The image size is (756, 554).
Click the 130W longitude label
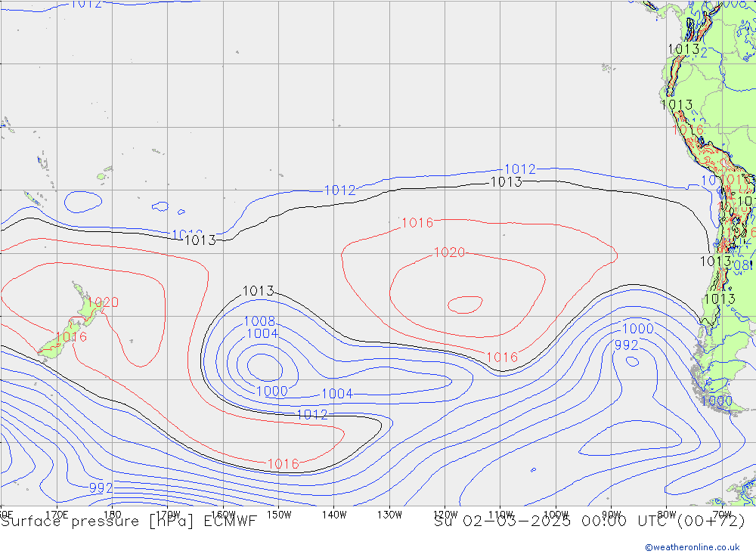pyautogui.click(x=389, y=515)
